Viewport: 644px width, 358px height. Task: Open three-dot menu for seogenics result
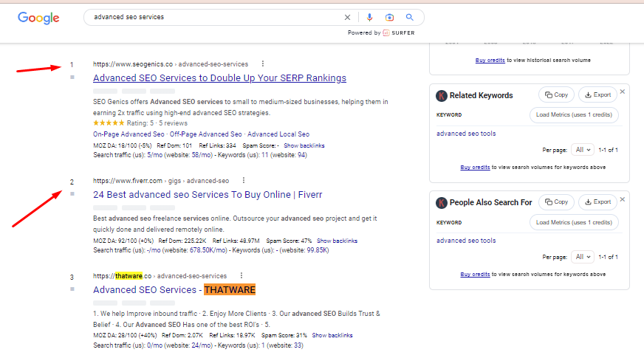(263, 63)
